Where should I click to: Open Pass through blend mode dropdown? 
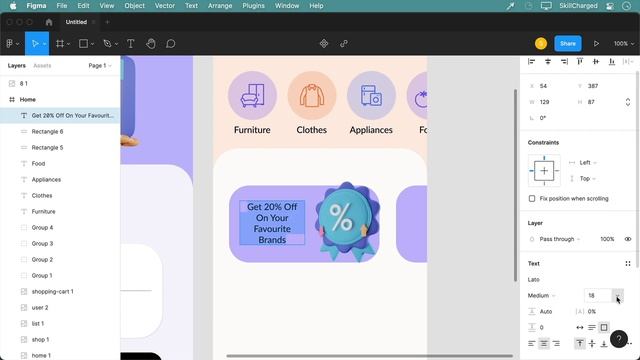560,239
